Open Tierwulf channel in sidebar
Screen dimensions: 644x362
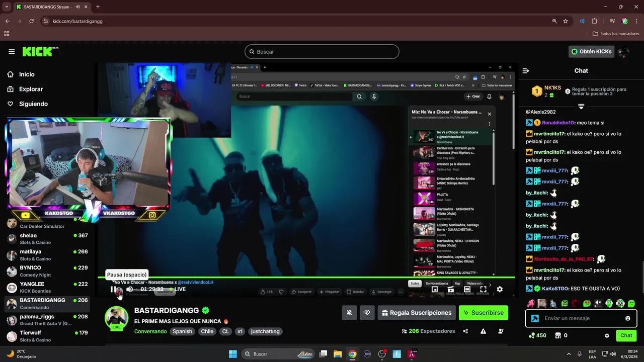pyautogui.click(x=47, y=336)
